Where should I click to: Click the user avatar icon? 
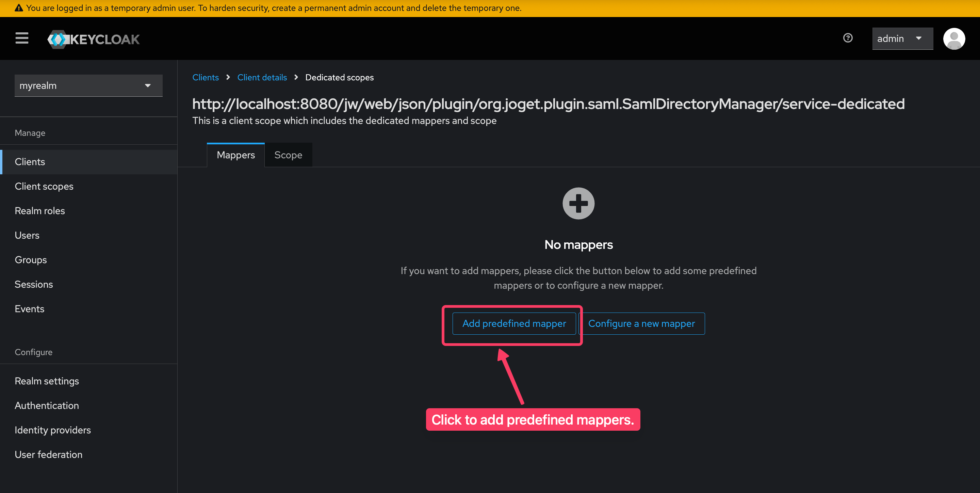point(954,39)
